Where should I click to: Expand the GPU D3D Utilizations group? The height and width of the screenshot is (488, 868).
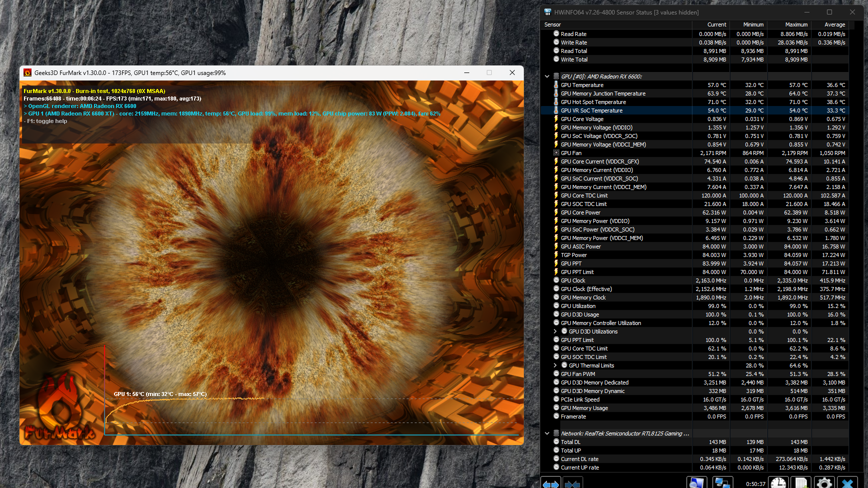(555, 331)
